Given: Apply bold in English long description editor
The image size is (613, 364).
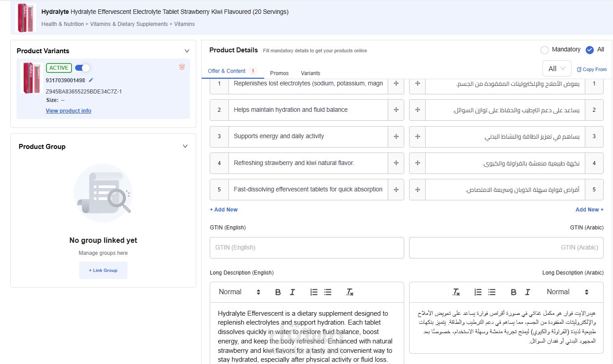Looking at the screenshot, I should (278, 292).
